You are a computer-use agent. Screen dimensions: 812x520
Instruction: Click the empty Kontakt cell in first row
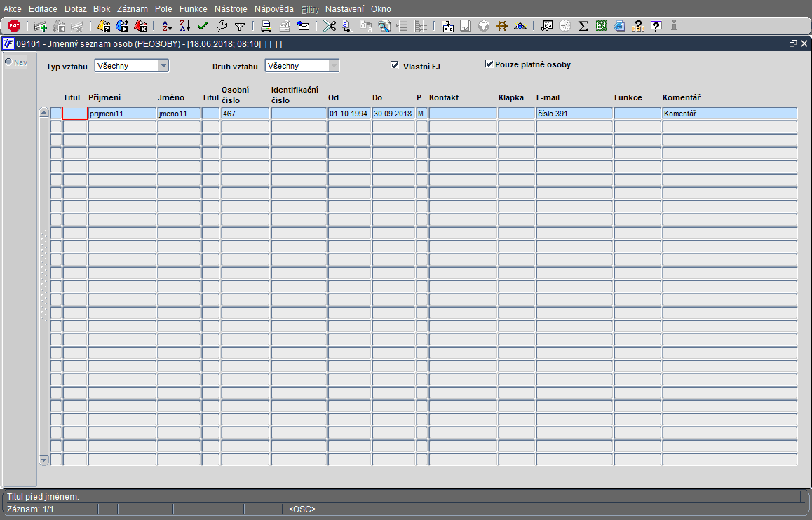(x=463, y=114)
